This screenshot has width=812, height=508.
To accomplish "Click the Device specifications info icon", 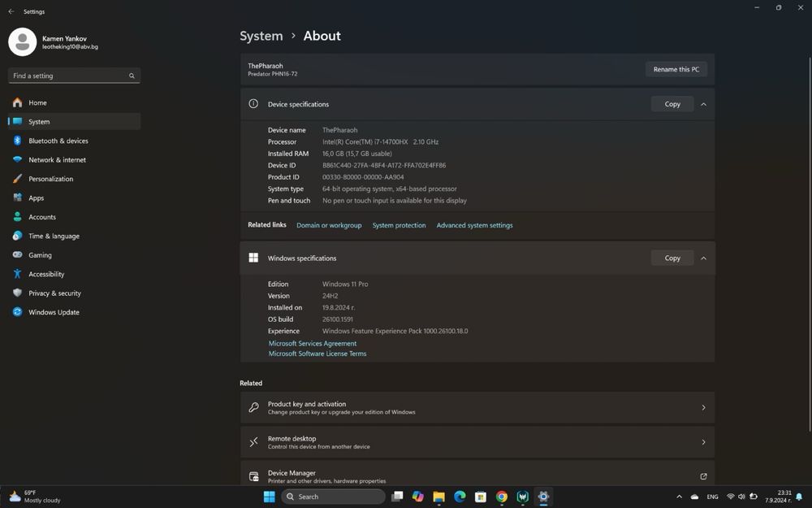I will pos(253,104).
